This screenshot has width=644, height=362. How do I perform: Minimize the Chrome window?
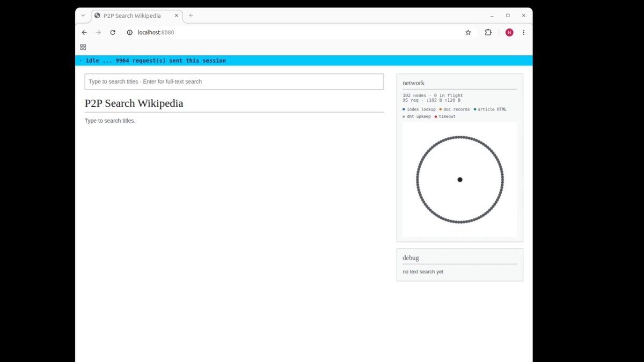pos(493,16)
